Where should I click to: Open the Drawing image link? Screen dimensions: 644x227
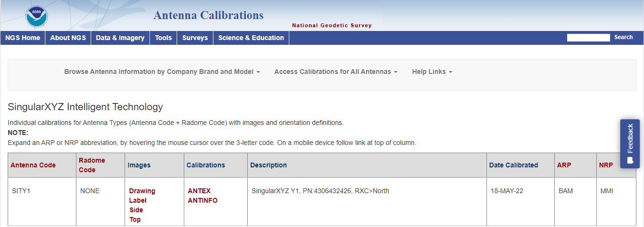pyautogui.click(x=142, y=191)
